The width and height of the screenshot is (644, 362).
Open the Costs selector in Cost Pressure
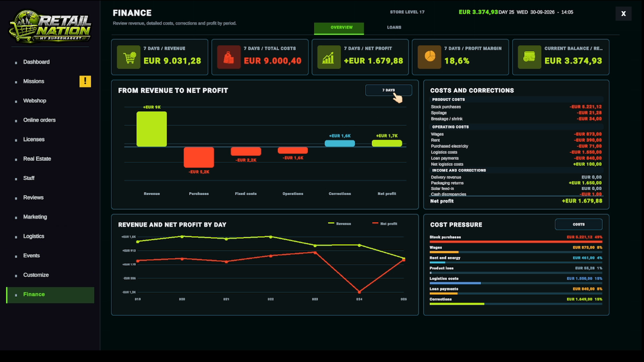(579, 224)
